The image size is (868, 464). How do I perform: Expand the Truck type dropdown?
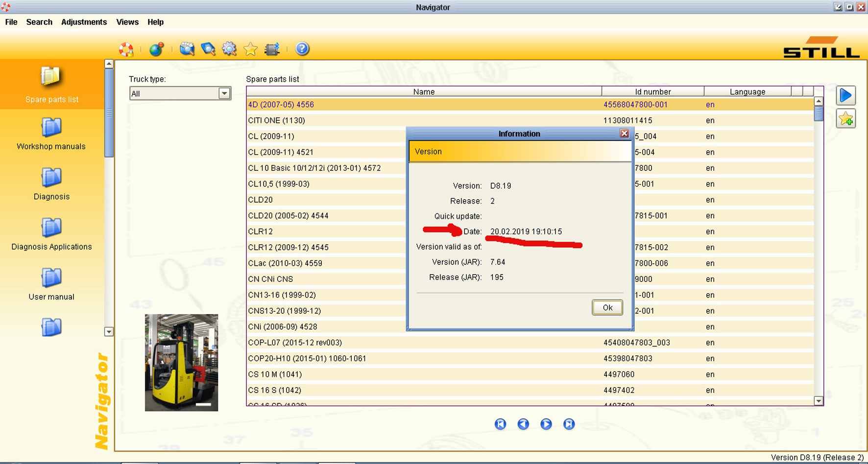[224, 93]
